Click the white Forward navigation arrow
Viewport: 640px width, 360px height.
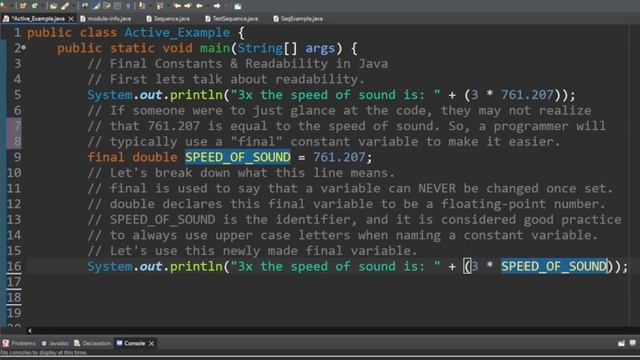click(x=217, y=6)
